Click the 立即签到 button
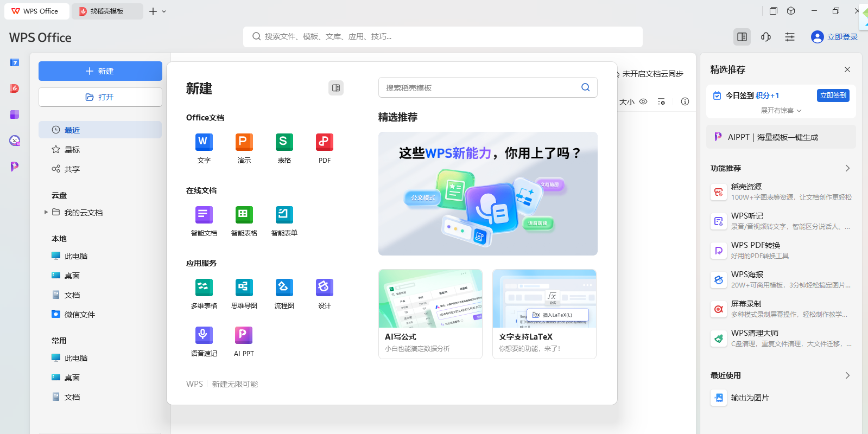 [x=833, y=95]
